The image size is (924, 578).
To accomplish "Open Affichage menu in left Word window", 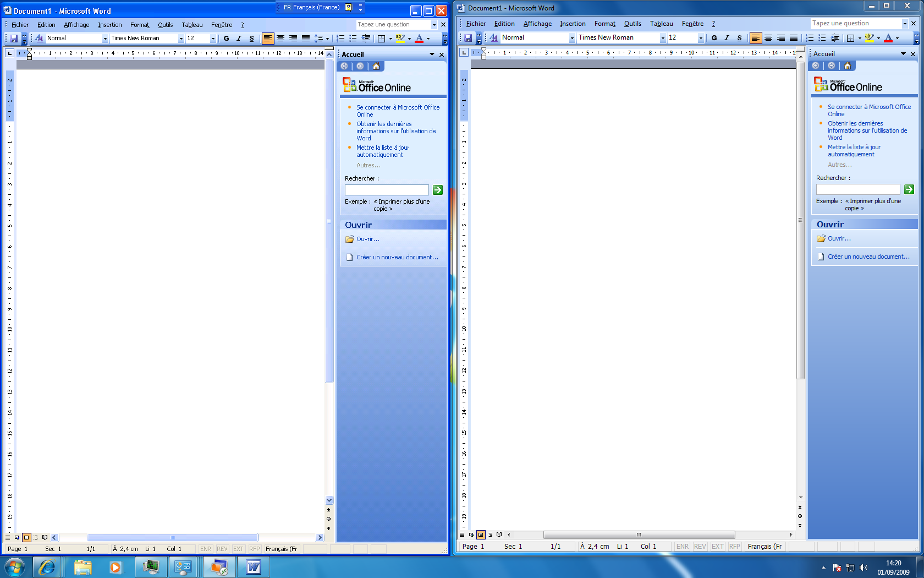I will tap(76, 25).
